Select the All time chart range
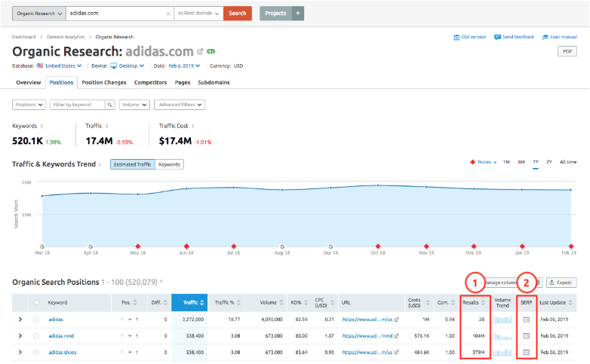This screenshot has width=590, height=364. [x=568, y=162]
